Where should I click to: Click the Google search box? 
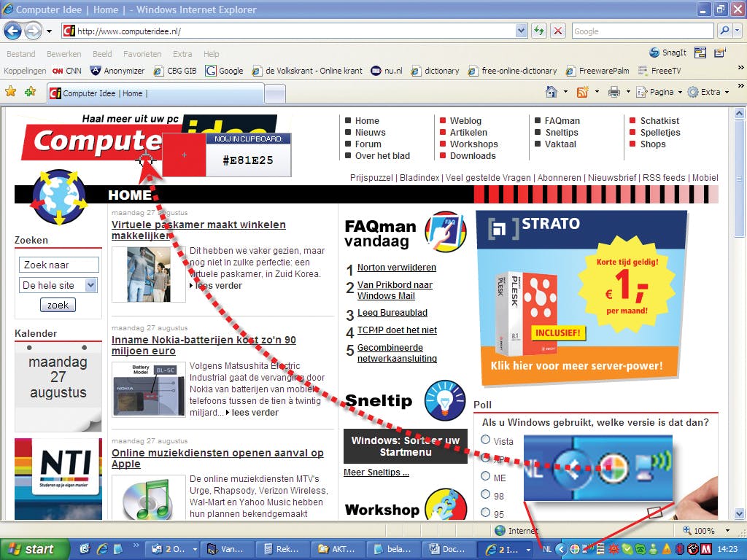(x=642, y=31)
